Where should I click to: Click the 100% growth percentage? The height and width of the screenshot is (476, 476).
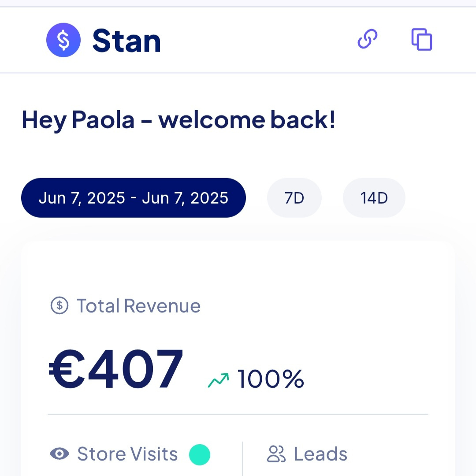point(271,379)
